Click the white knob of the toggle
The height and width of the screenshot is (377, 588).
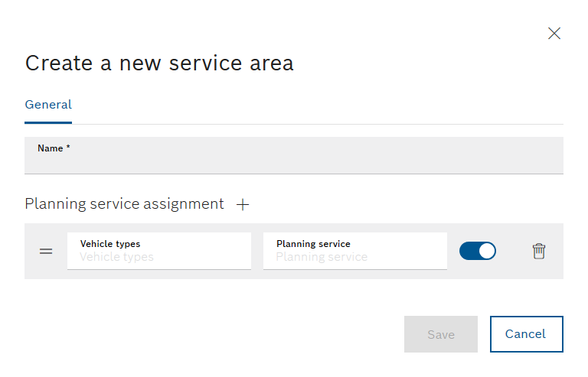[x=487, y=251]
